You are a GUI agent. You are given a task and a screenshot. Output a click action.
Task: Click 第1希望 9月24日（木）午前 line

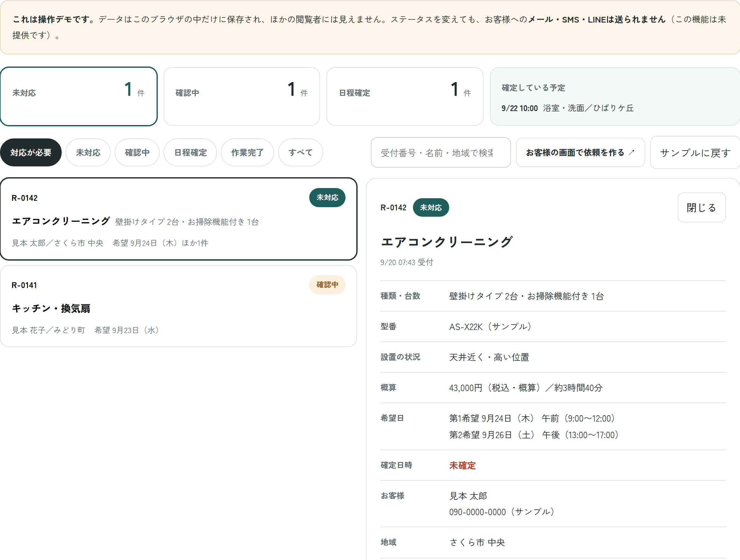(532, 418)
